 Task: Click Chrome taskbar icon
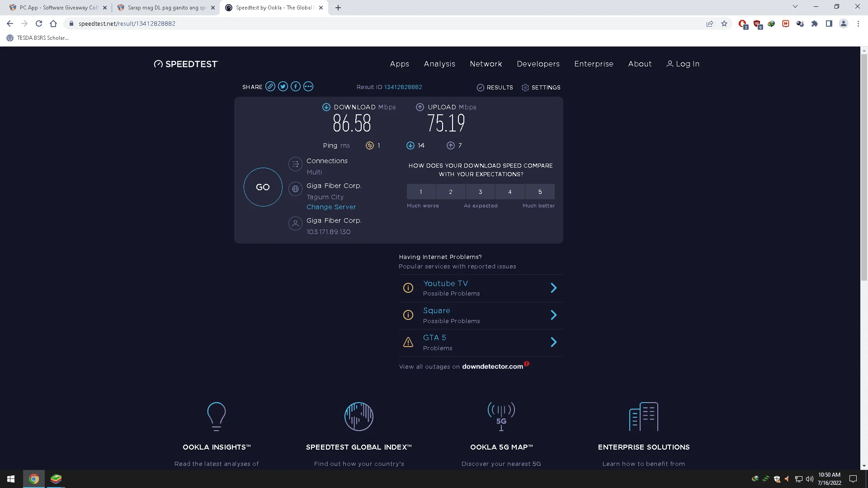(34, 479)
